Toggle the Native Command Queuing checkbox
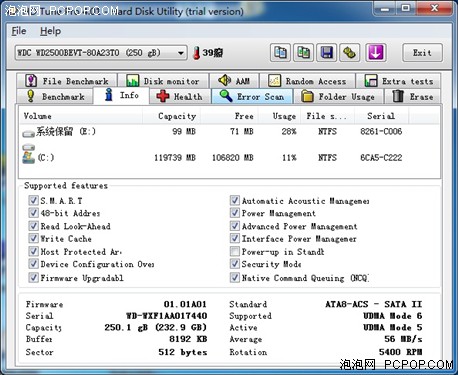The image size is (458, 375). (x=235, y=277)
